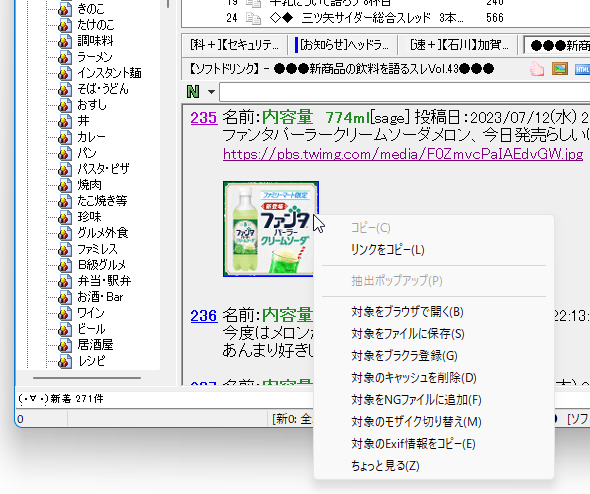Select the 焼肉 board icon

coord(64,185)
